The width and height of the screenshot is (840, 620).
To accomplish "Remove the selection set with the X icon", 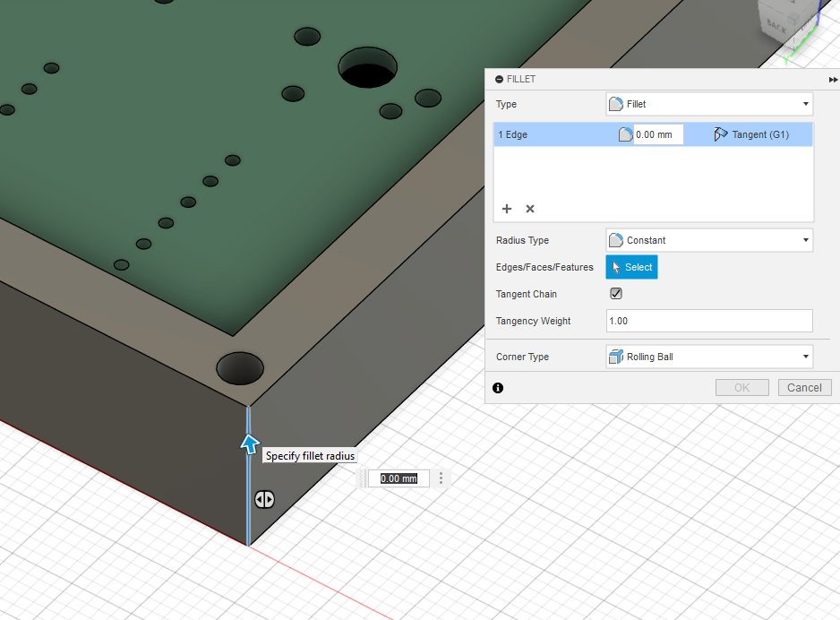I will point(530,209).
